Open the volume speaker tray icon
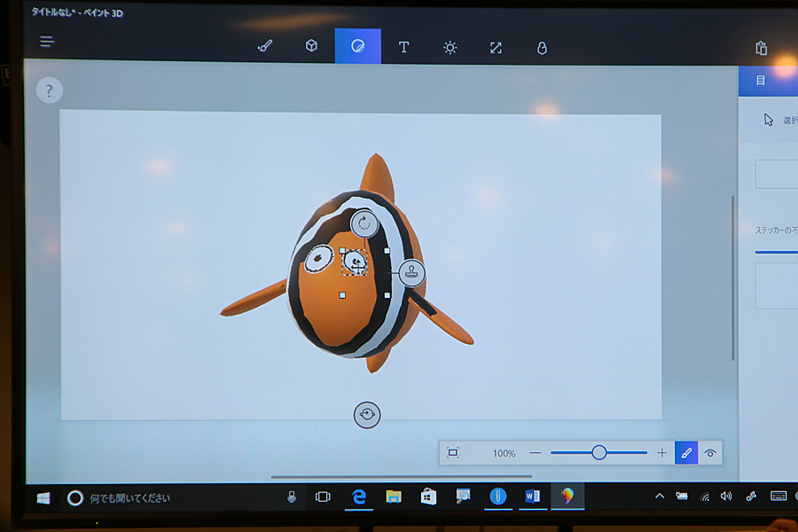Image resolution: width=798 pixels, height=532 pixels. [x=726, y=496]
